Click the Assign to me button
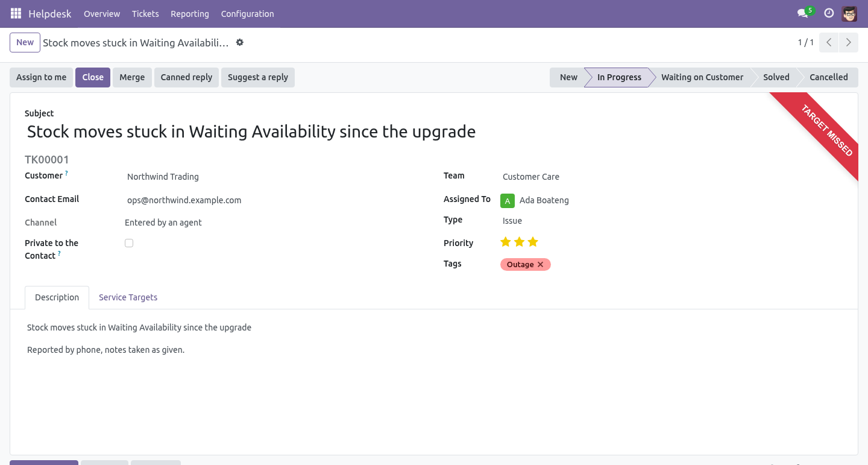This screenshot has width=868, height=465. tap(42, 77)
